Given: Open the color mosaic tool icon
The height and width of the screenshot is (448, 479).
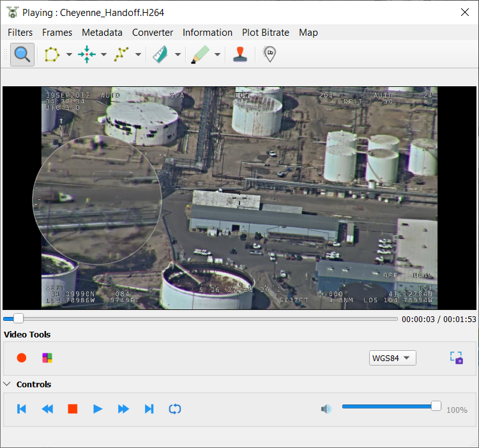Looking at the screenshot, I should coord(47,358).
